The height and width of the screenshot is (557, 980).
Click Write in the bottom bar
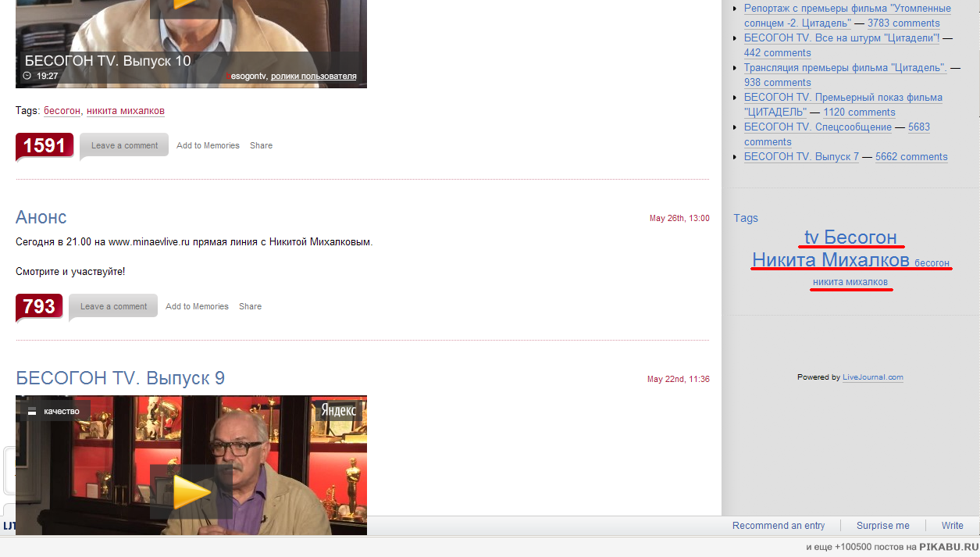point(953,526)
